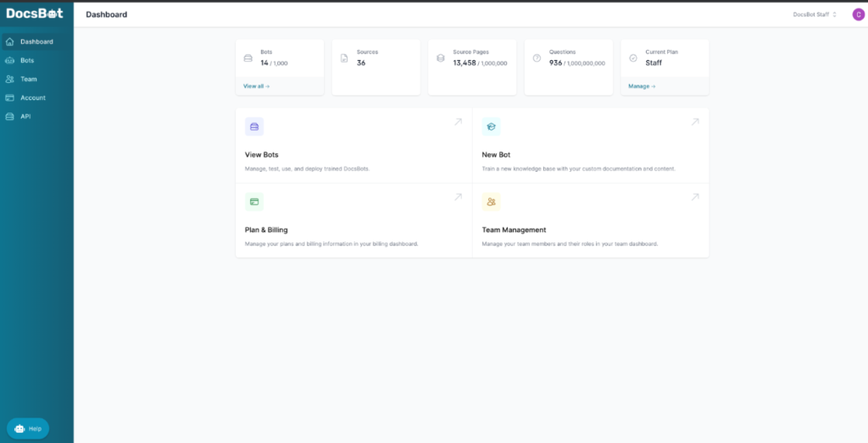Click the Team Management yellow people icon

point(491,202)
